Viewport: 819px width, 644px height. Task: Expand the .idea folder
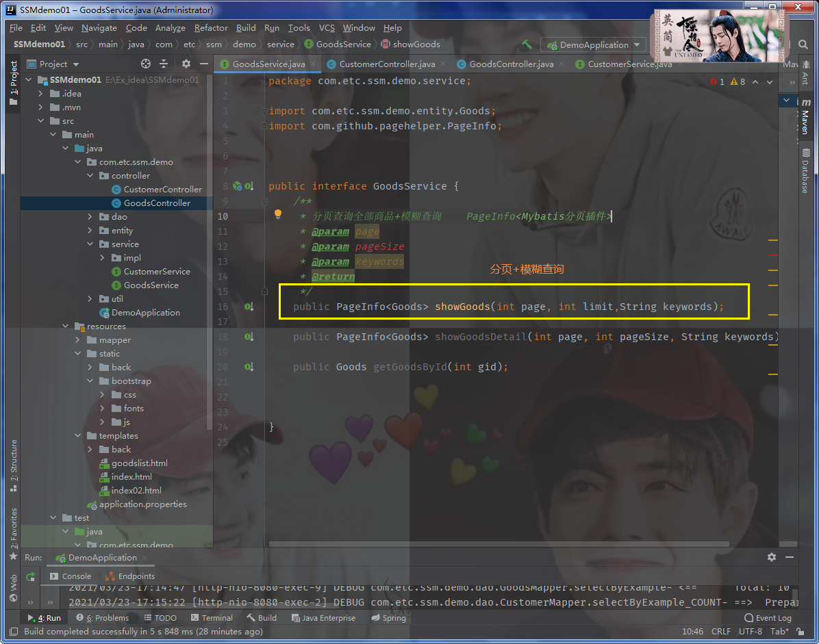point(40,93)
